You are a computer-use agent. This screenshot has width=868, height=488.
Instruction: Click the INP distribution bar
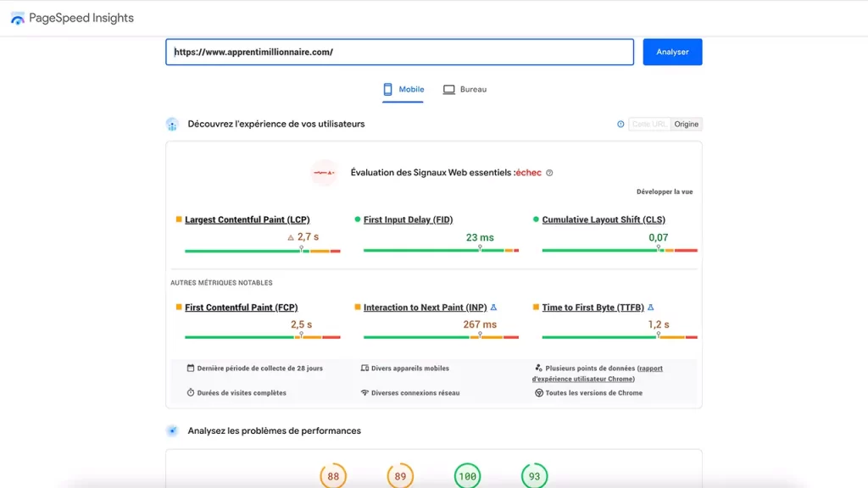coord(441,337)
